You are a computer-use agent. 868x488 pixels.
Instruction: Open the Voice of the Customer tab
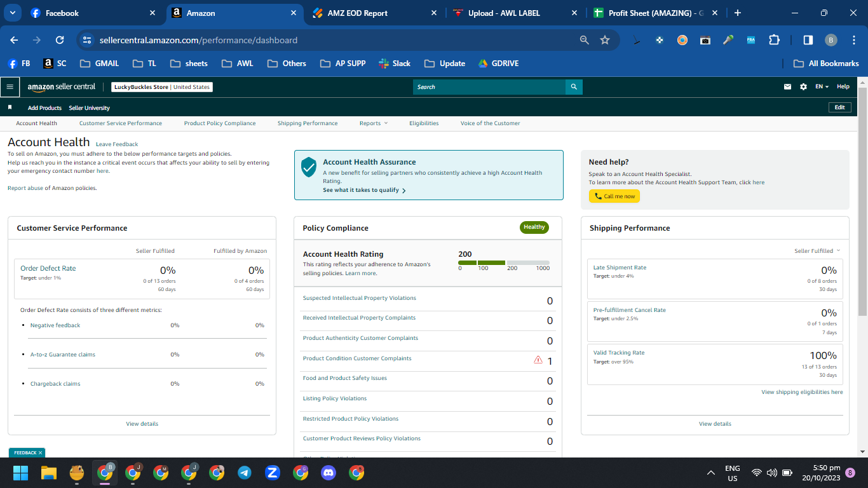(490, 123)
